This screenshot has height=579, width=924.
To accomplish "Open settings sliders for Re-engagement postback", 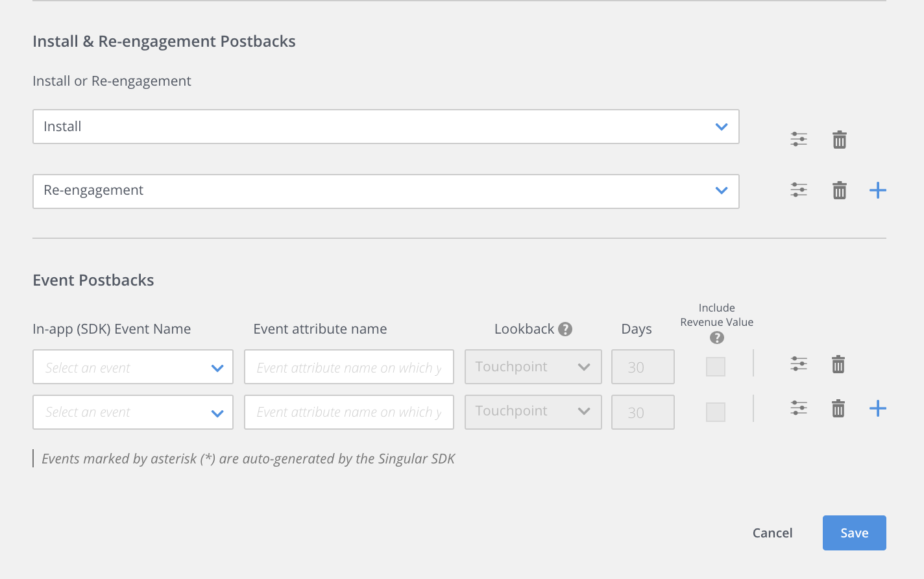I will click(x=799, y=190).
